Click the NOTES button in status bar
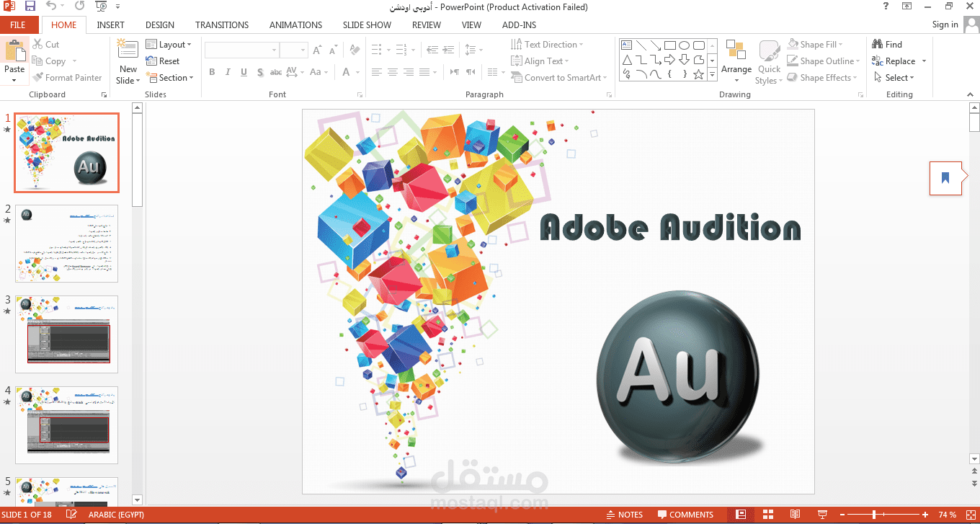 [625, 515]
